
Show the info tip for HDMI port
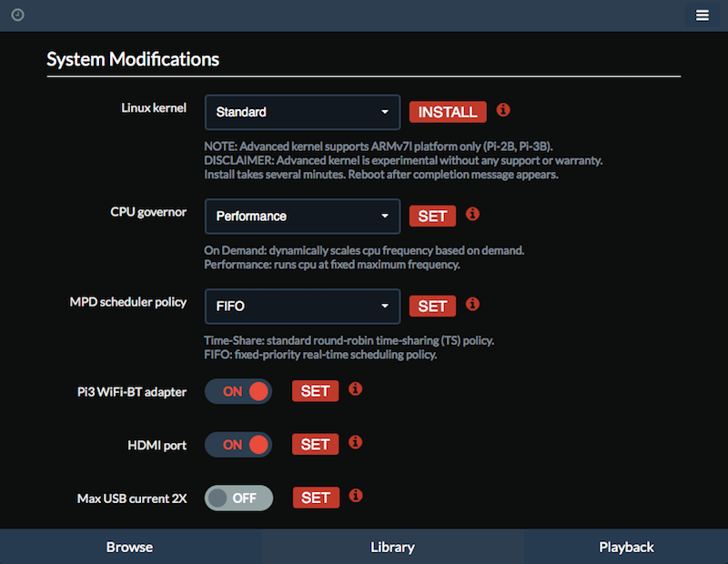click(x=356, y=442)
